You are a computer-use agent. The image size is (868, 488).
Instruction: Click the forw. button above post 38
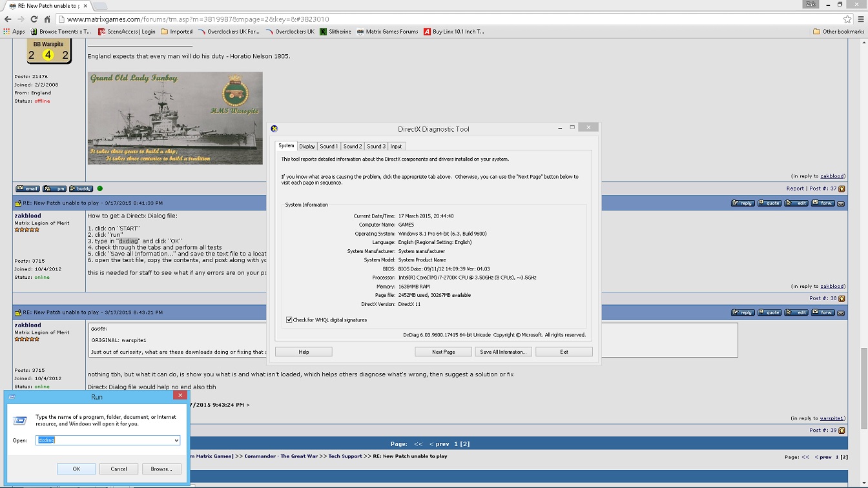pos(823,203)
